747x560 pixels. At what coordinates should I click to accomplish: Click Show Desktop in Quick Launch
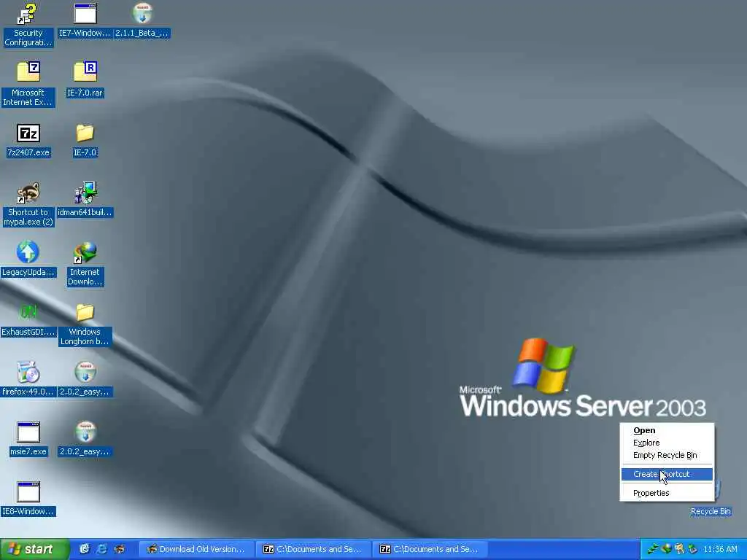(85, 549)
